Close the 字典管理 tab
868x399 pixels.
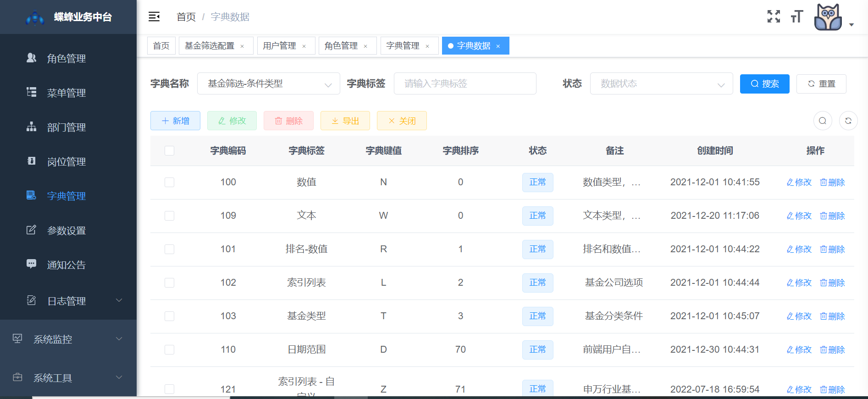click(x=427, y=46)
